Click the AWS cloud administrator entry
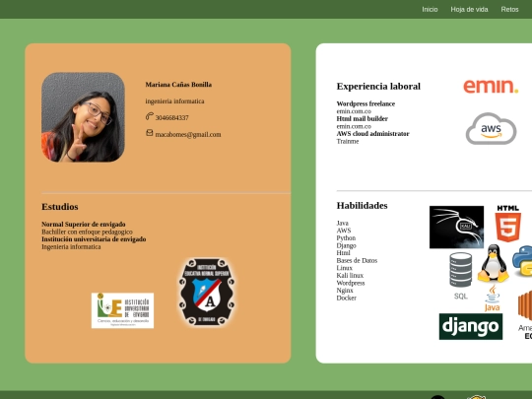This screenshot has height=399, width=532. pyautogui.click(x=372, y=134)
